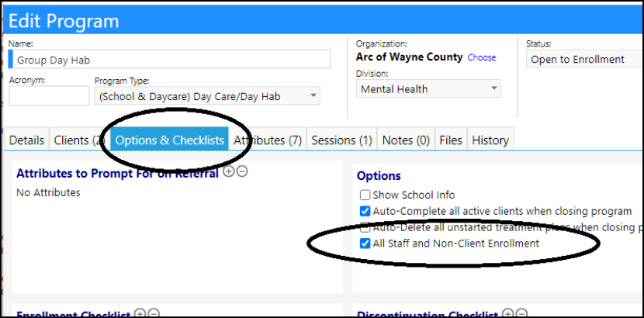Switch to the Details tab
Screen dimensions: 644x318
click(26, 140)
